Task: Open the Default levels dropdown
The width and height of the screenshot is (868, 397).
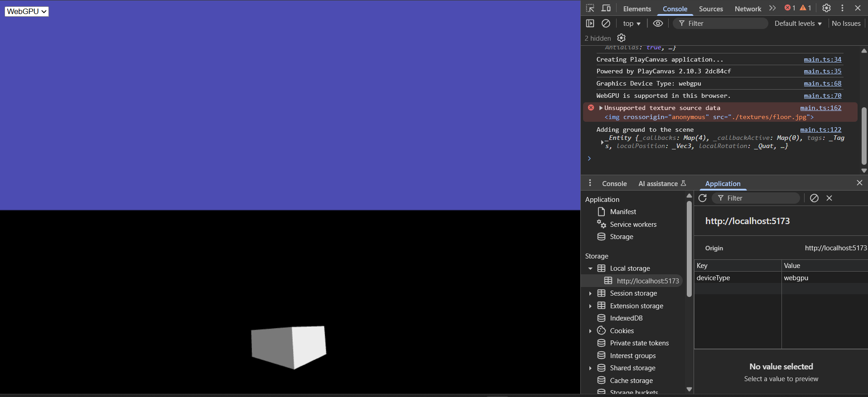Action: coord(798,24)
